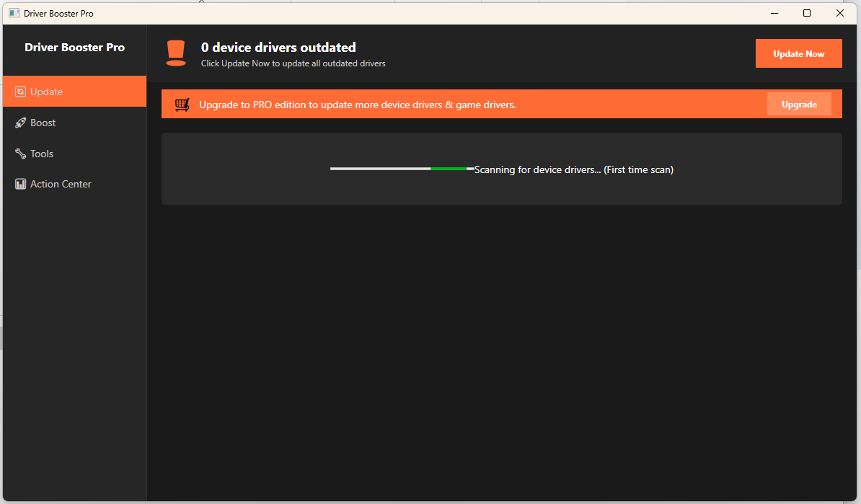Click the Boost rocket icon
The width and height of the screenshot is (861, 504).
point(20,123)
